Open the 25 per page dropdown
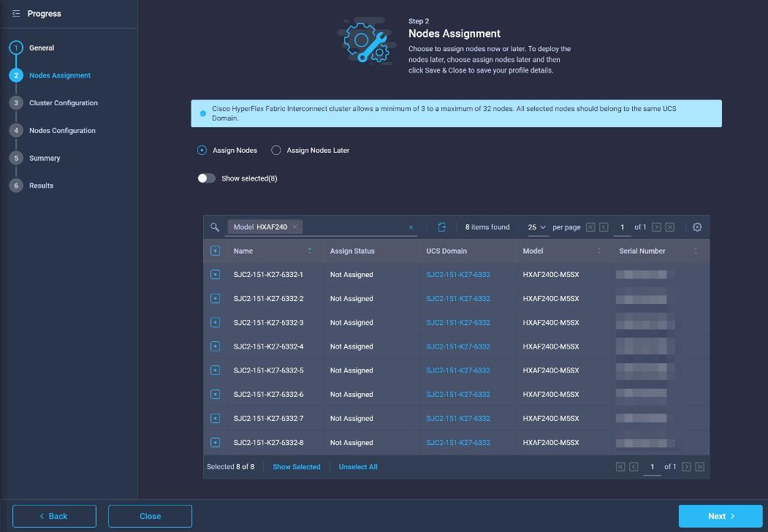768x532 pixels. click(536, 227)
